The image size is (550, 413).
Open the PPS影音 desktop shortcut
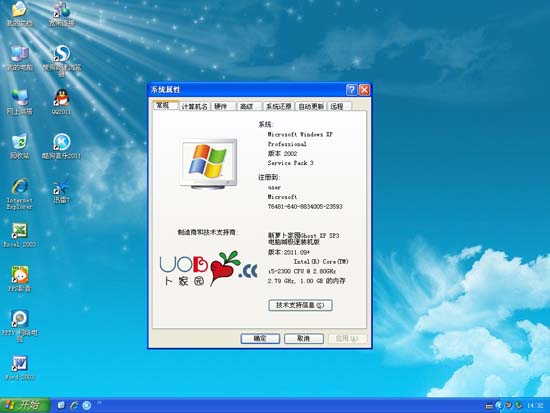[20, 279]
